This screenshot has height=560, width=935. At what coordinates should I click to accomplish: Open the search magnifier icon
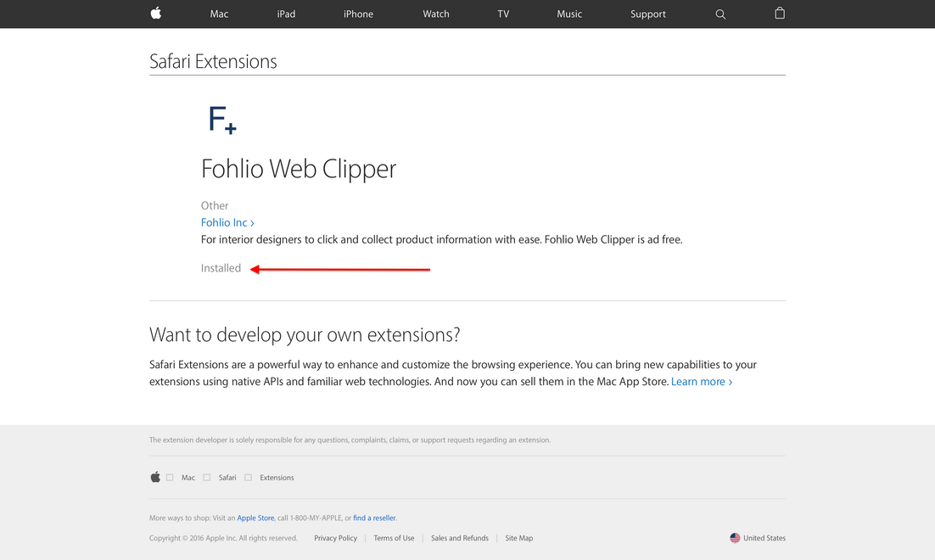(x=720, y=14)
